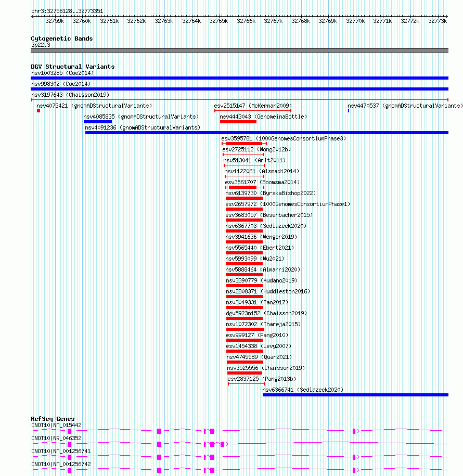Viewport: 463px width, 476px height.
Task: Click the 32765k ruler position
Action: pos(218,21)
